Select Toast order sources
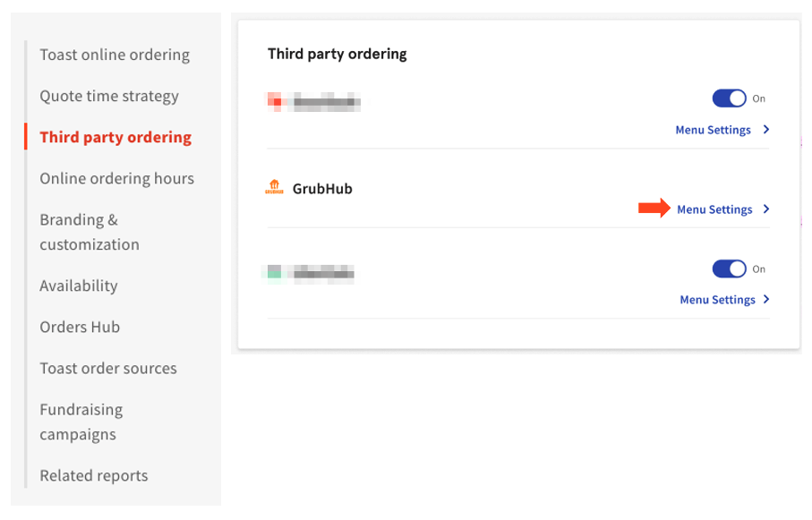This screenshot has height=520, width=812. coord(108,368)
